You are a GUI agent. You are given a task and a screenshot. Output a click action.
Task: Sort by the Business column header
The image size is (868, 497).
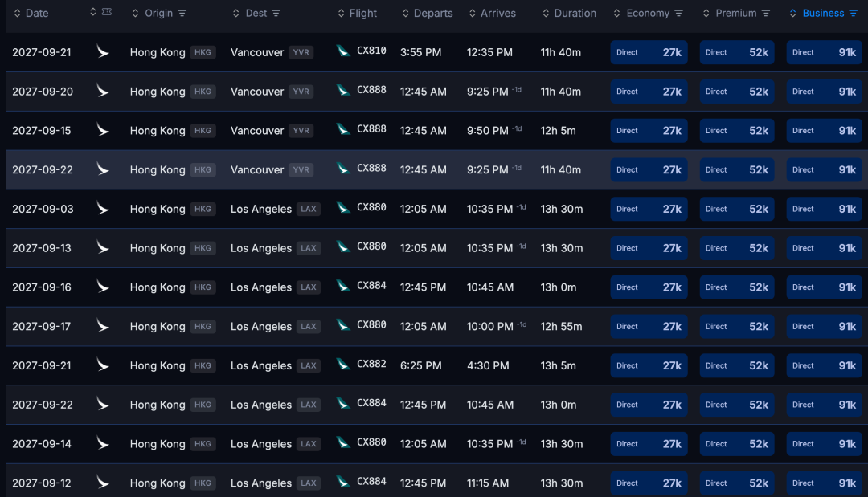(x=817, y=14)
